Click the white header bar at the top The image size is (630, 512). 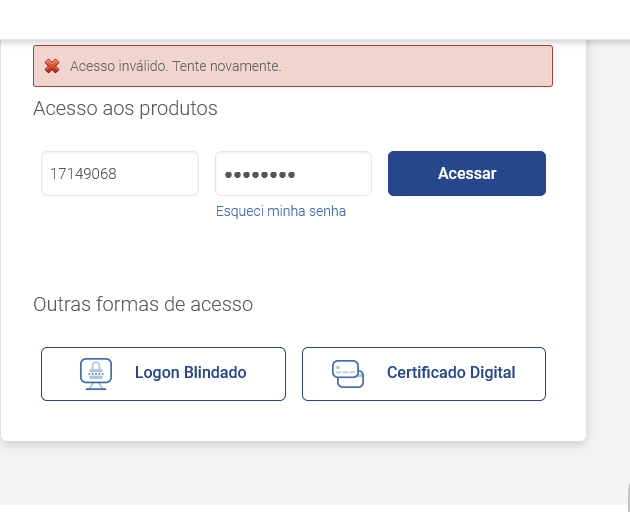click(315, 19)
